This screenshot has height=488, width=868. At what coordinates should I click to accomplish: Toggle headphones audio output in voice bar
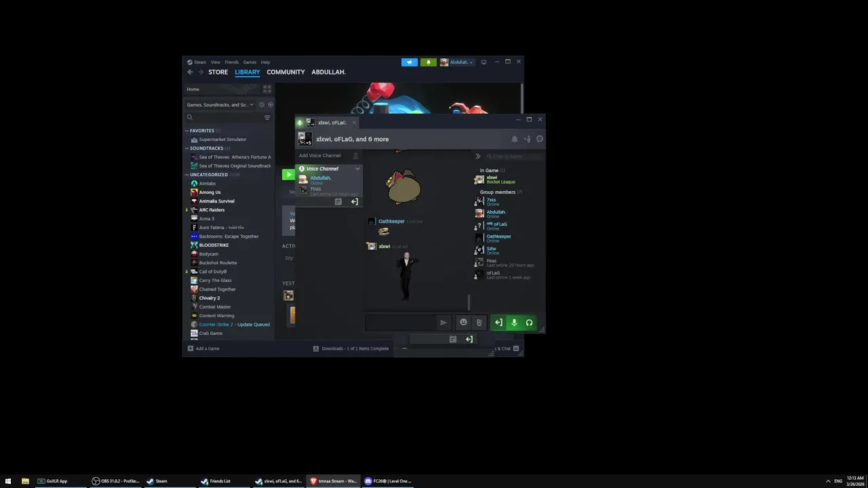tap(530, 323)
